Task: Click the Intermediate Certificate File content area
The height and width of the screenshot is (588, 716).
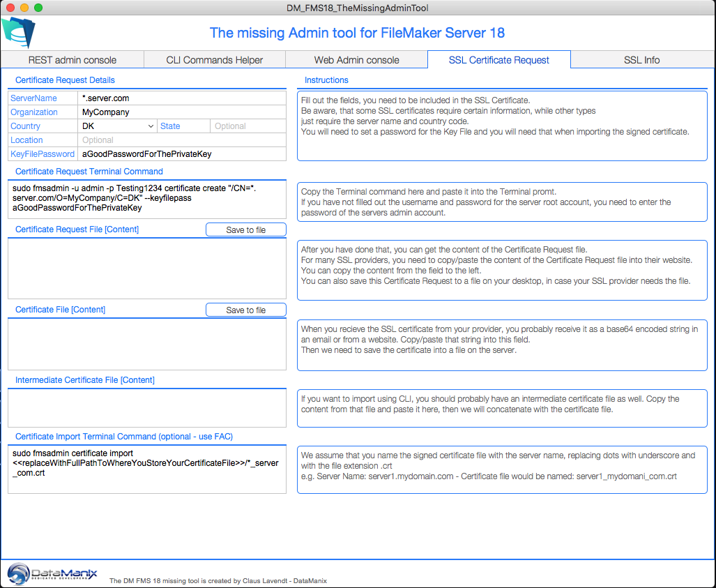Action: [147, 408]
